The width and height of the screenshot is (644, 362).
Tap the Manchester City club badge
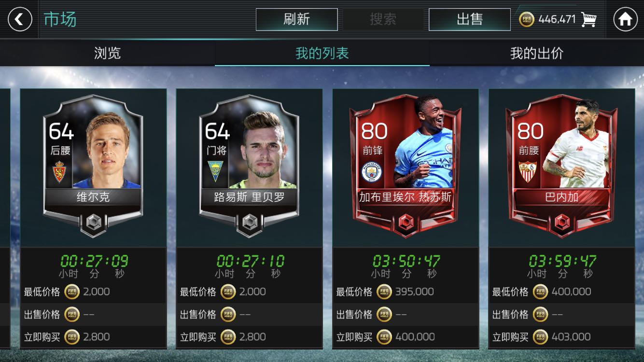pos(372,172)
